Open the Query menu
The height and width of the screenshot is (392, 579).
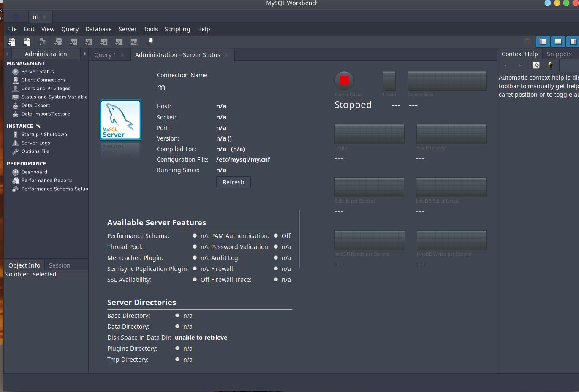pos(70,29)
